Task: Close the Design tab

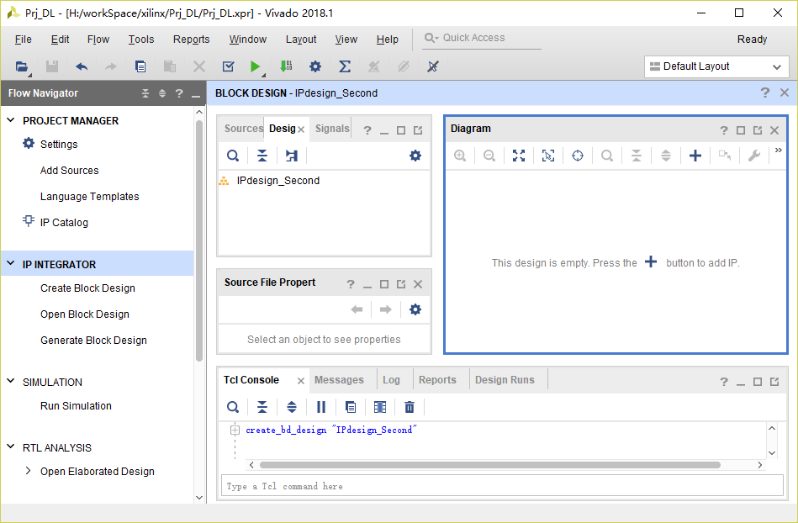Action: 301,130
